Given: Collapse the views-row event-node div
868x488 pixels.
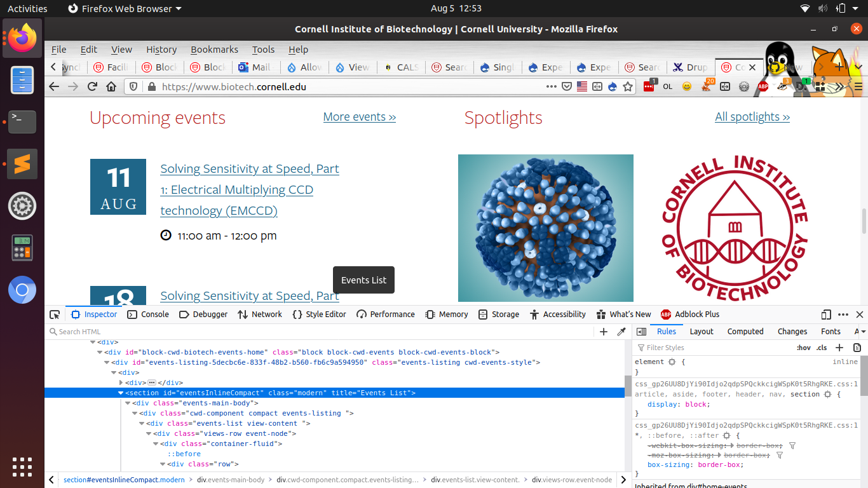Looking at the screenshot, I should 149,433.
